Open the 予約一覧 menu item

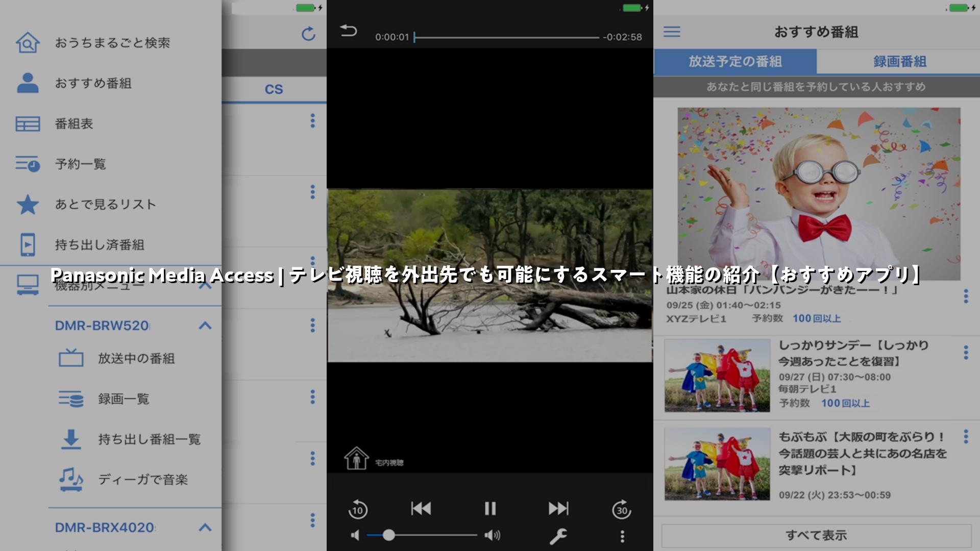[x=81, y=164]
